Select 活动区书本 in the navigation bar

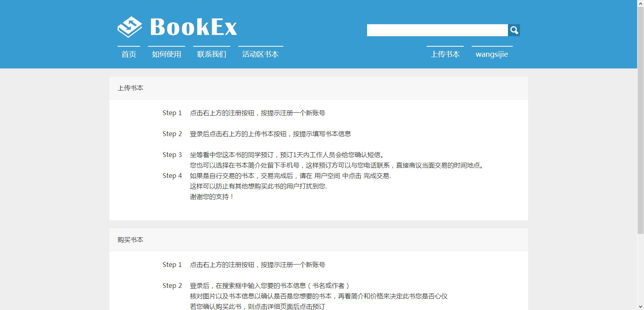[x=260, y=54]
